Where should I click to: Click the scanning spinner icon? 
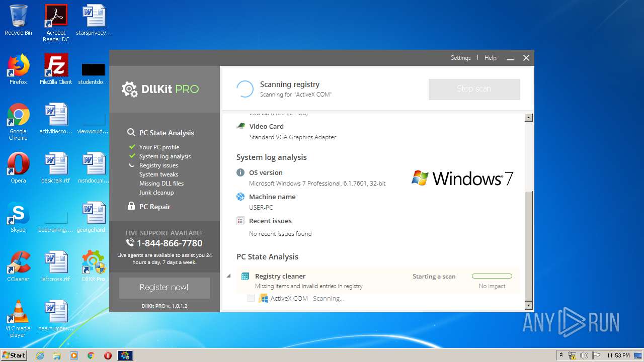click(245, 89)
